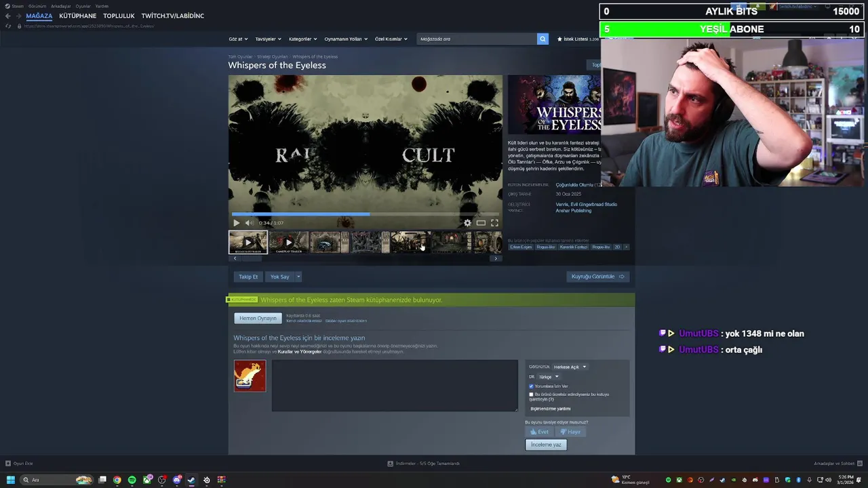
Task: Open Arkadaşlar ve Sohbet in the status bar
Action: point(837,464)
